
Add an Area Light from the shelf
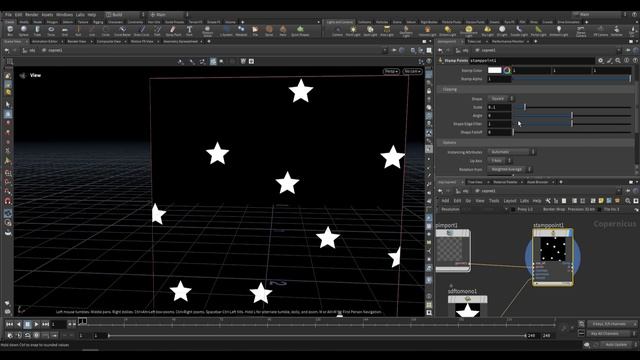pyautogui.click(x=387, y=31)
